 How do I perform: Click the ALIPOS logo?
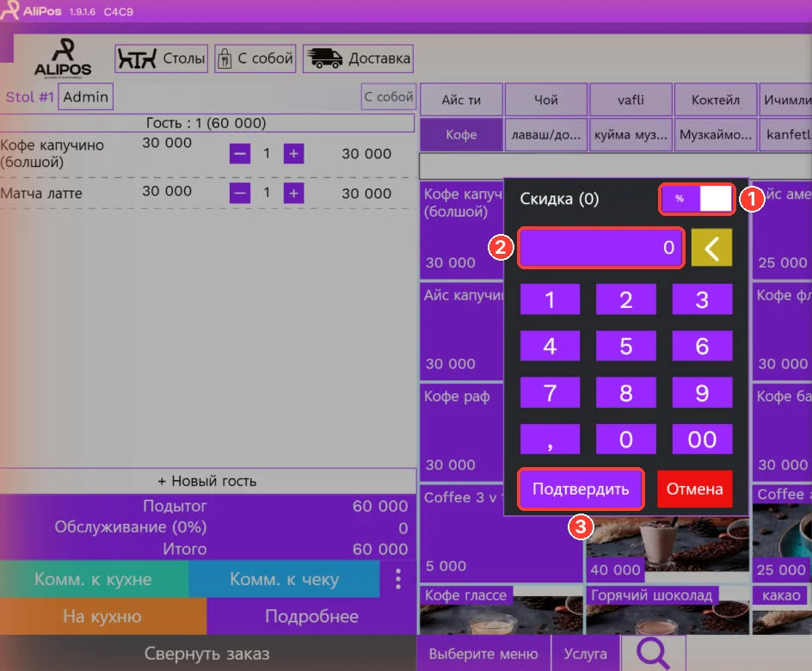(63, 58)
